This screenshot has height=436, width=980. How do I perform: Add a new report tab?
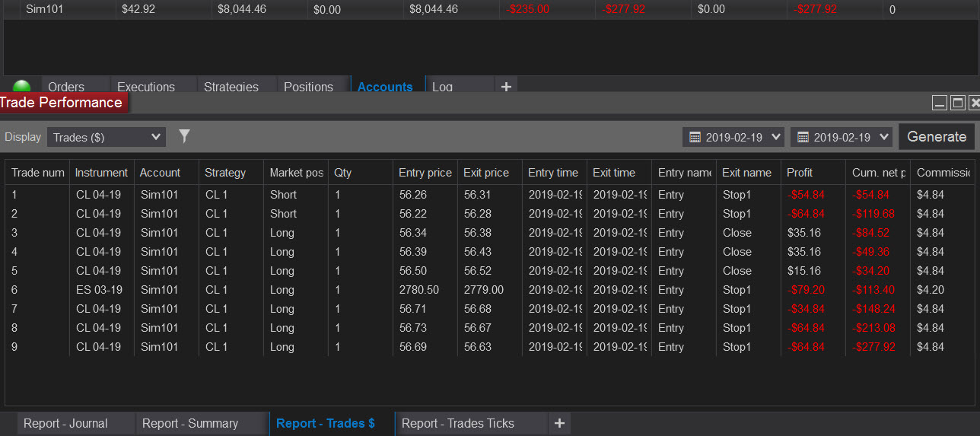559,423
